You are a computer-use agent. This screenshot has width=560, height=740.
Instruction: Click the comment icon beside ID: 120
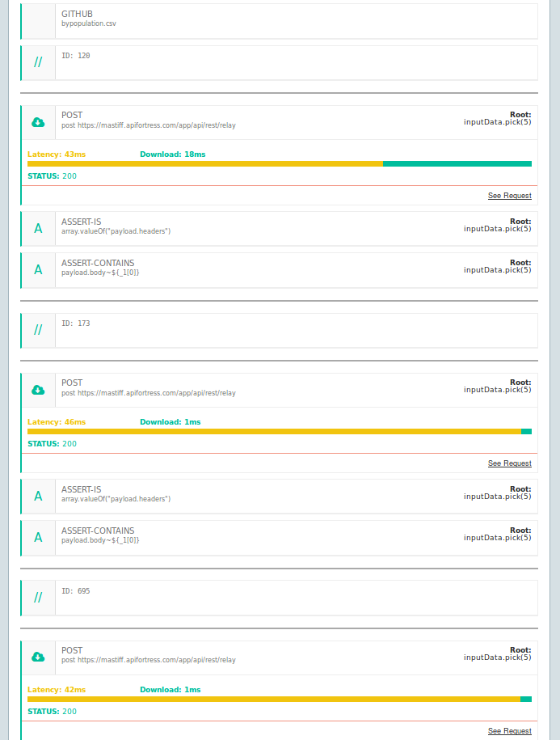(38, 62)
